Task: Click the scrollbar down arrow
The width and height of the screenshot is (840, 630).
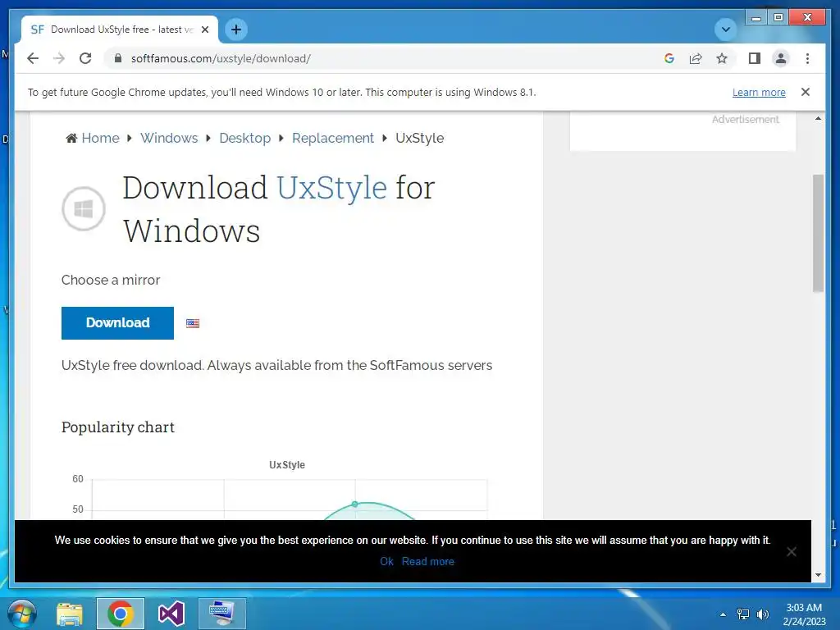Action: [x=818, y=575]
